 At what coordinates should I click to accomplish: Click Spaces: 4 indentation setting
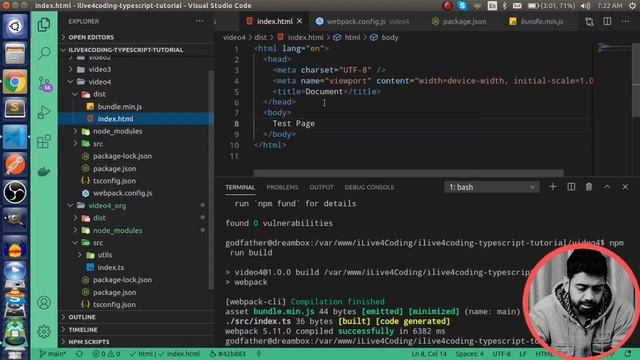[x=469, y=354]
